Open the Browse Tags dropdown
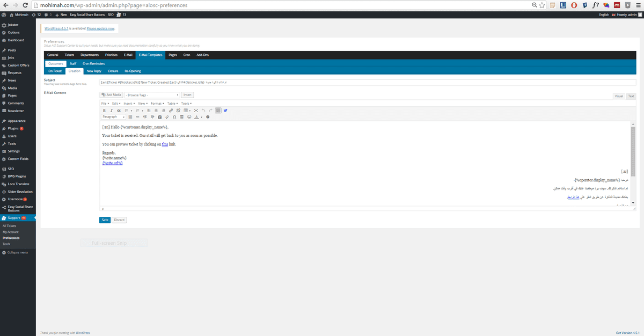 click(152, 94)
